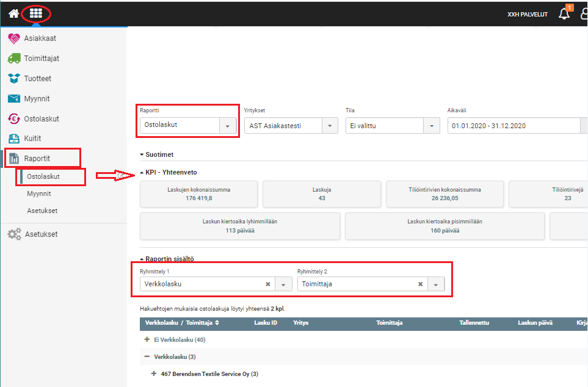This screenshot has width=588, height=387.
Task: Open Tuotteet boxes icon in sidebar
Action: [x=14, y=79]
